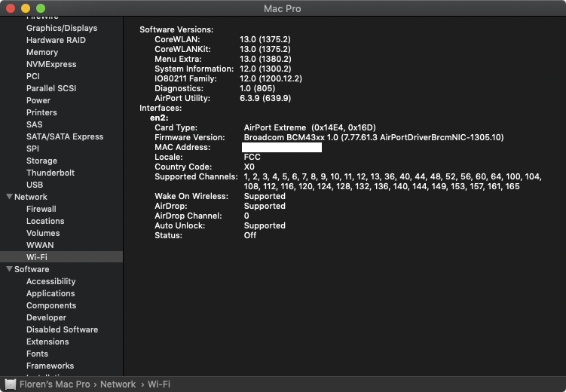The width and height of the screenshot is (566, 392).
Task: Open the Memory section
Action: pyautogui.click(x=42, y=52)
